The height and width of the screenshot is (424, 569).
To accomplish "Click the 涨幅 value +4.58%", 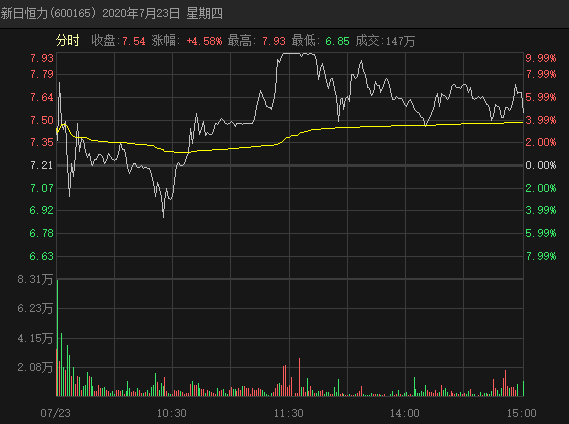I will pos(204,41).
